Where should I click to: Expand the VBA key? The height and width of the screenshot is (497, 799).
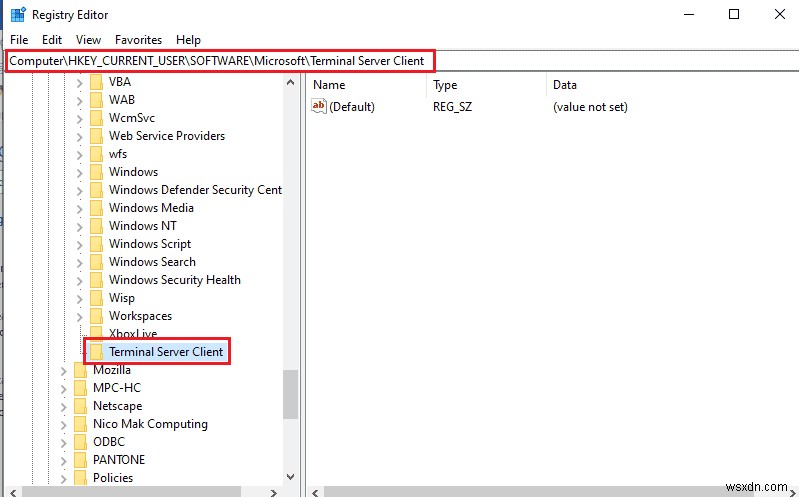pos(79,82)
